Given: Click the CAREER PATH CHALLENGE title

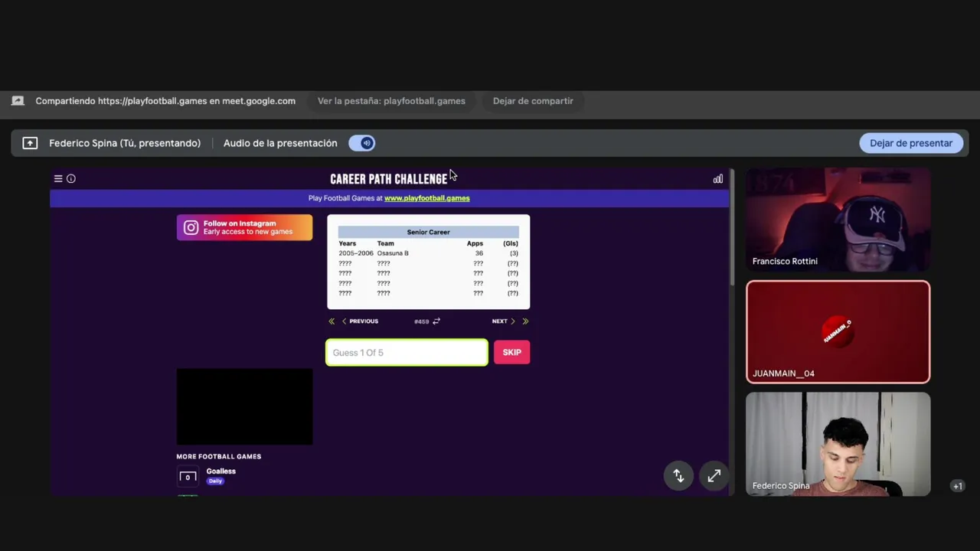Looking at the screenshot, I should (388, 179).
